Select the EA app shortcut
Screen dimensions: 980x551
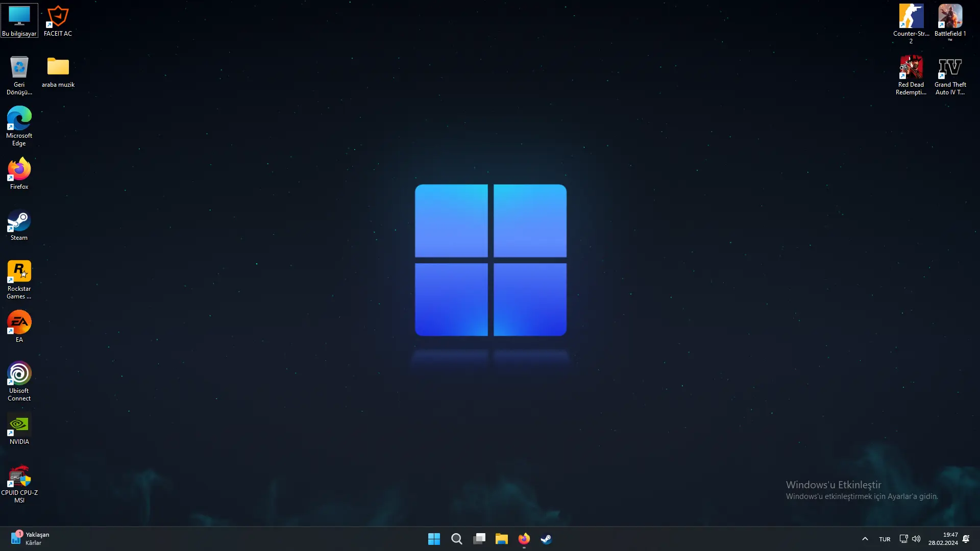[19, 327]
